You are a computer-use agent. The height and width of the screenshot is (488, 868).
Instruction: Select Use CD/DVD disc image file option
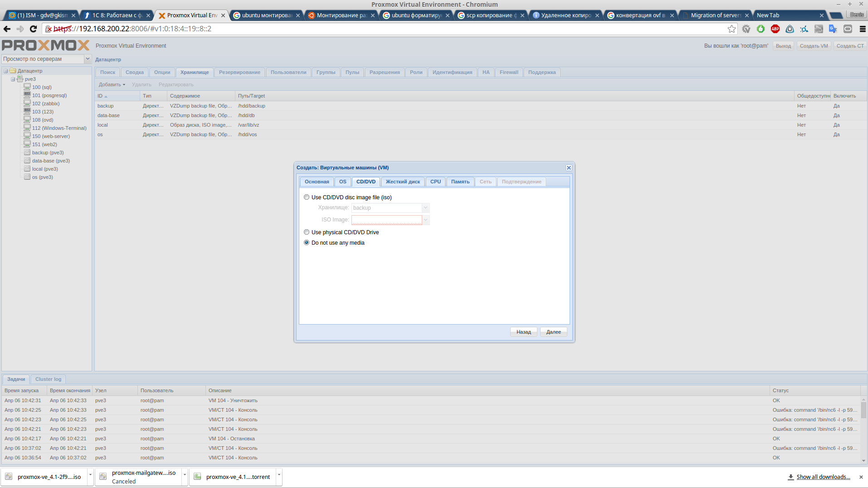[307, 197]
